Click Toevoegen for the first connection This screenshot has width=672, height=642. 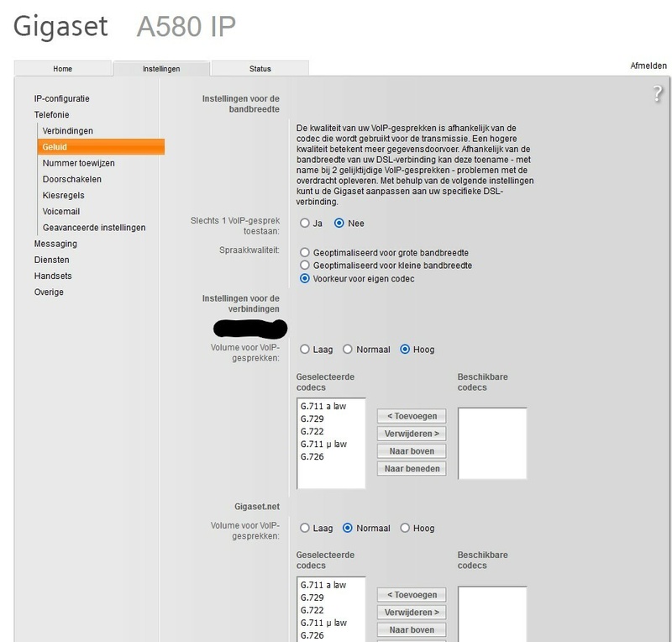click(412, 416)
